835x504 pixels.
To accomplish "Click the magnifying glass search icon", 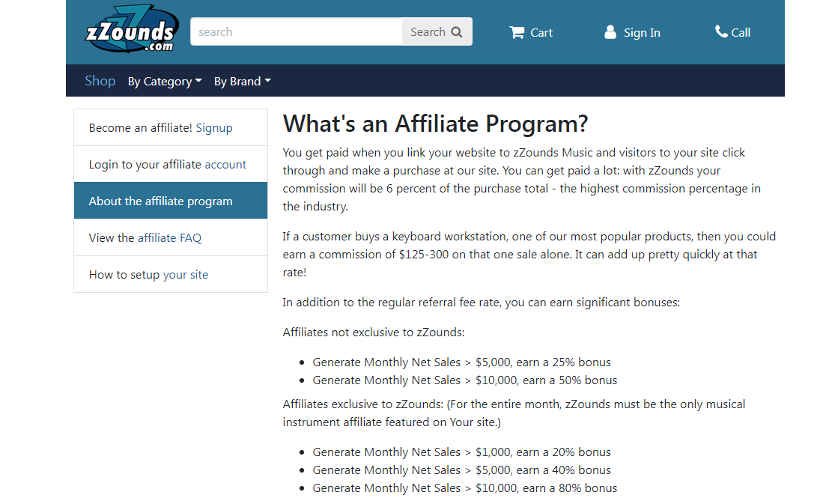I will point(456,32).
